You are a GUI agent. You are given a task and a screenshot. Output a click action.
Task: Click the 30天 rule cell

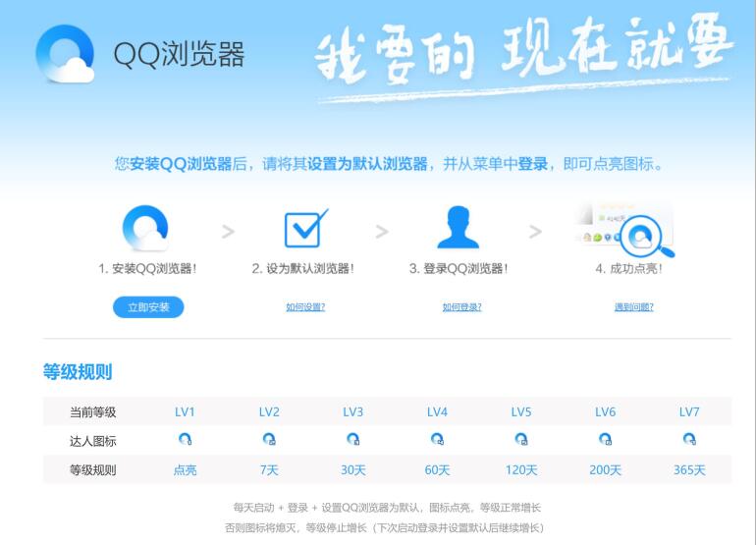pyautogui.click(x=352, y=469)
